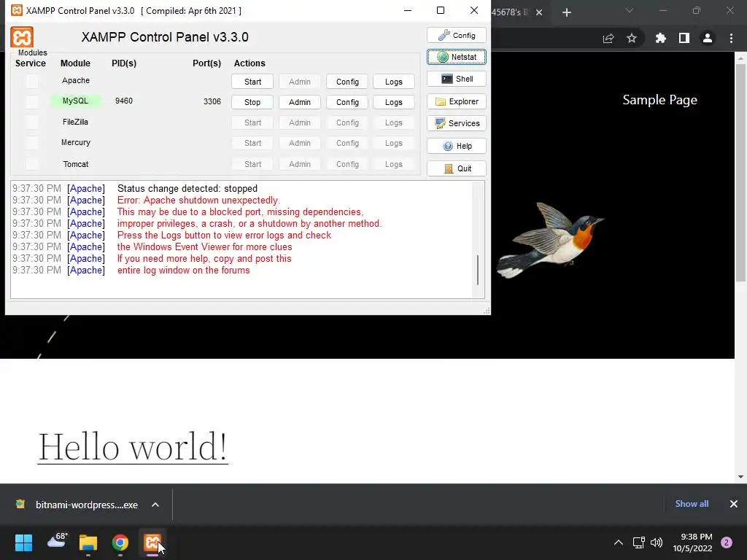
Task: Open volume control in system tray
Action: pyautogui.click(x=657, y=542)
